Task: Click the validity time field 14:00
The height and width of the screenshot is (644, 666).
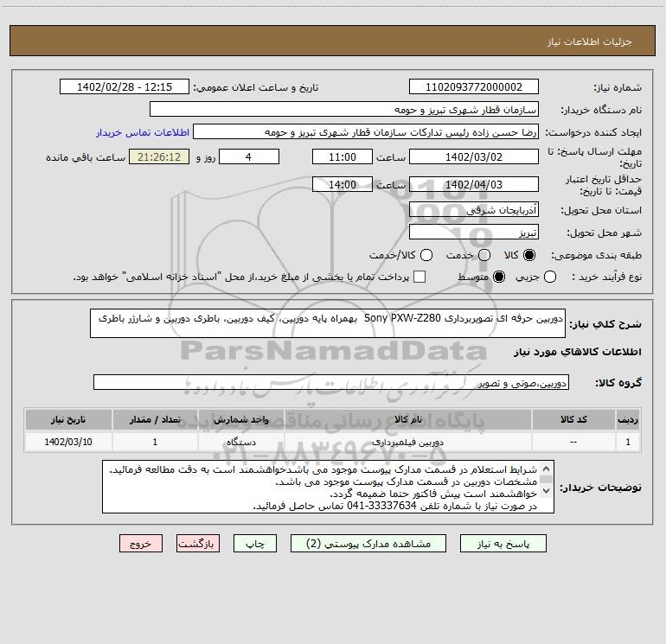Action: coord(343,184)
